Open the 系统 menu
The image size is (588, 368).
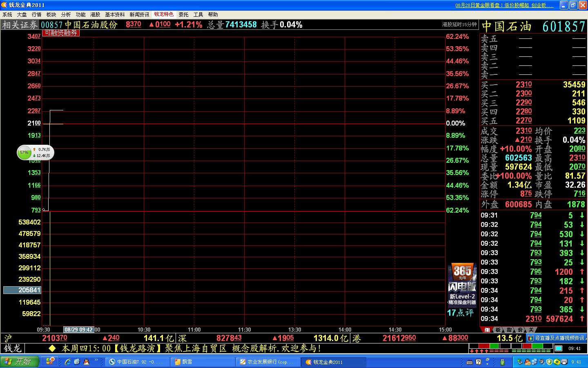7,14
